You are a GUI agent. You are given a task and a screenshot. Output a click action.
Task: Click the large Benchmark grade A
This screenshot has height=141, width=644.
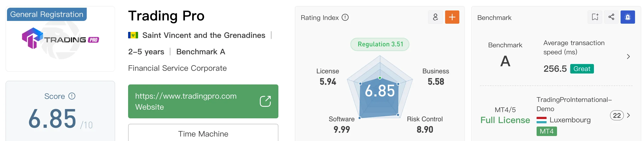point(505,61)
